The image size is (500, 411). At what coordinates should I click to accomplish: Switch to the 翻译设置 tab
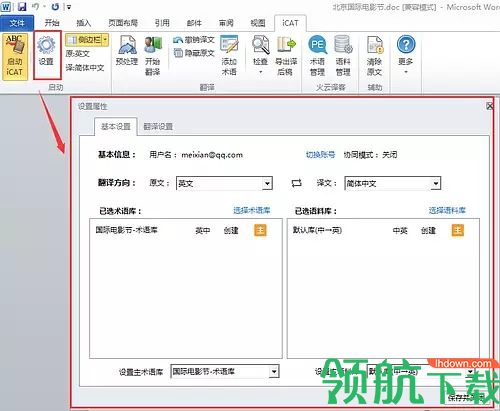click(x=158, y=127)
